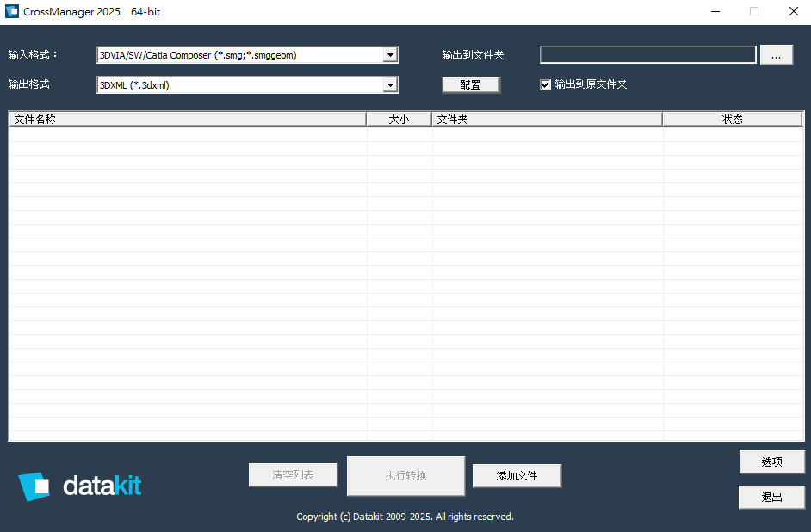The height and width of the screenshot is (532, 811).
Task: Sort by the 状态 column header
Action: [x=733, y=120]
